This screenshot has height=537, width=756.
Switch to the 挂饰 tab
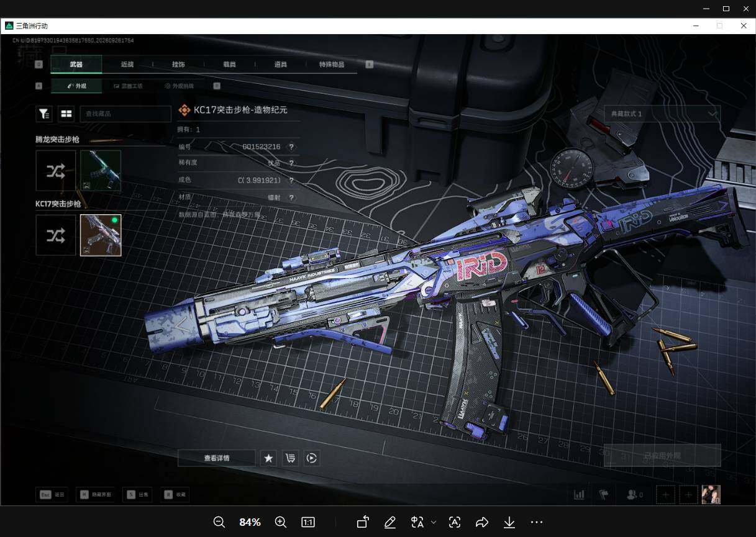coord(178,64)
